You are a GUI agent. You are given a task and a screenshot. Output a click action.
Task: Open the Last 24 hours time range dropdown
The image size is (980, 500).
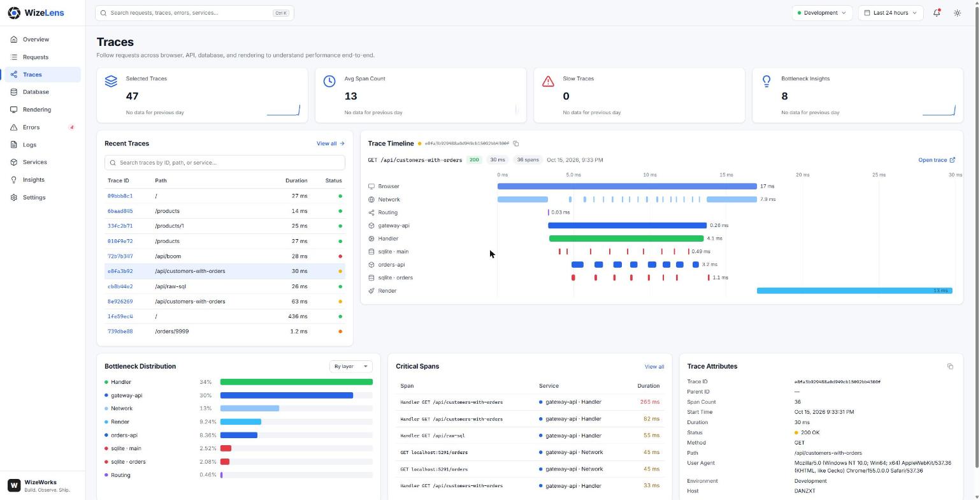coord(891,13)
